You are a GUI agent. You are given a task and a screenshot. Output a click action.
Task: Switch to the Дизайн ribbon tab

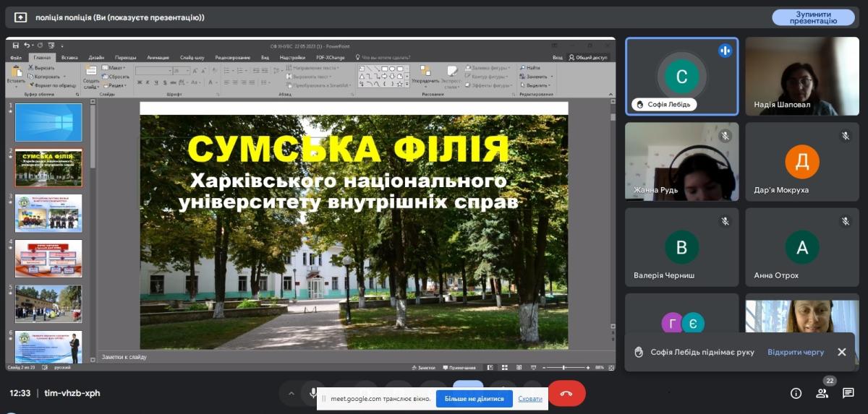96,57
